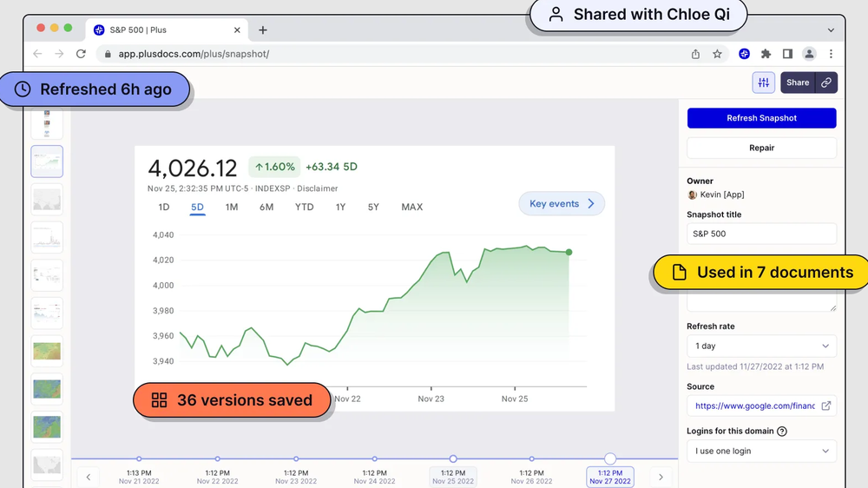
Task: Click the address bar URL
Action: pos(194,54)
